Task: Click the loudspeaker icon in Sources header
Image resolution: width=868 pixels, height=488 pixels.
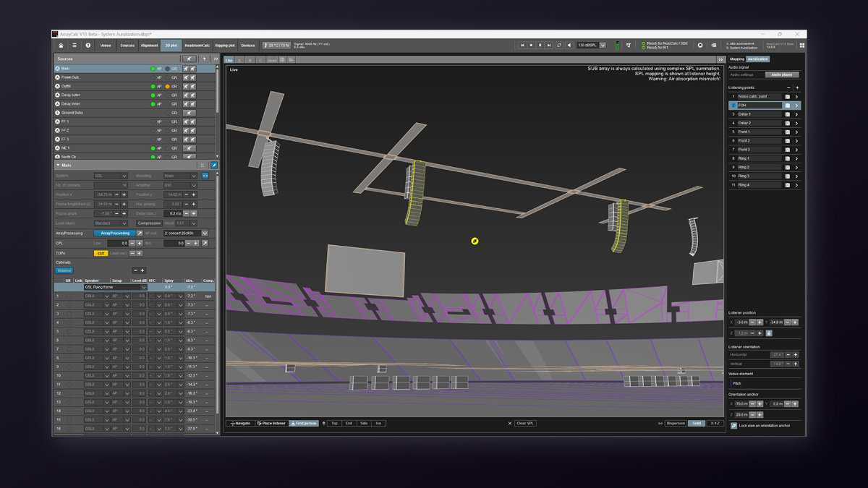Action: 188,59
